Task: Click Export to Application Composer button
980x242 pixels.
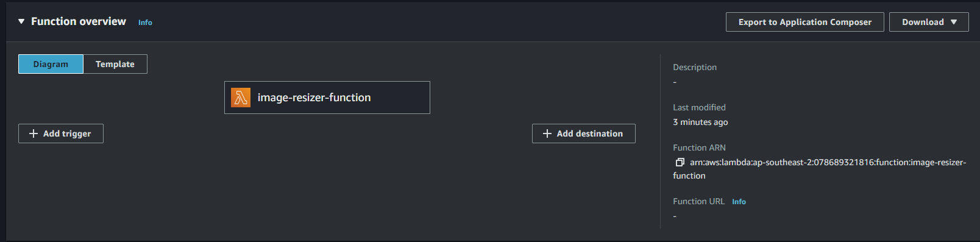Action: (x=804, y=22)
